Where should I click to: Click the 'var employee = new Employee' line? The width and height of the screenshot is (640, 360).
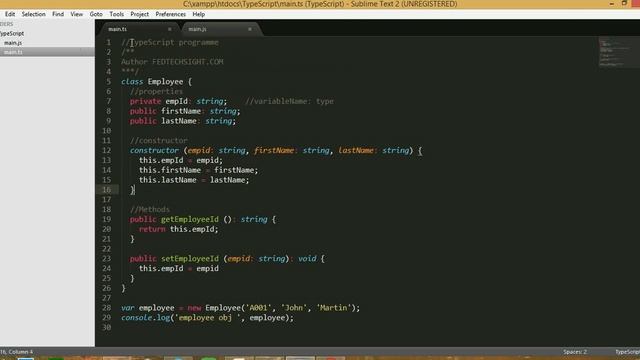pos(241,308)
